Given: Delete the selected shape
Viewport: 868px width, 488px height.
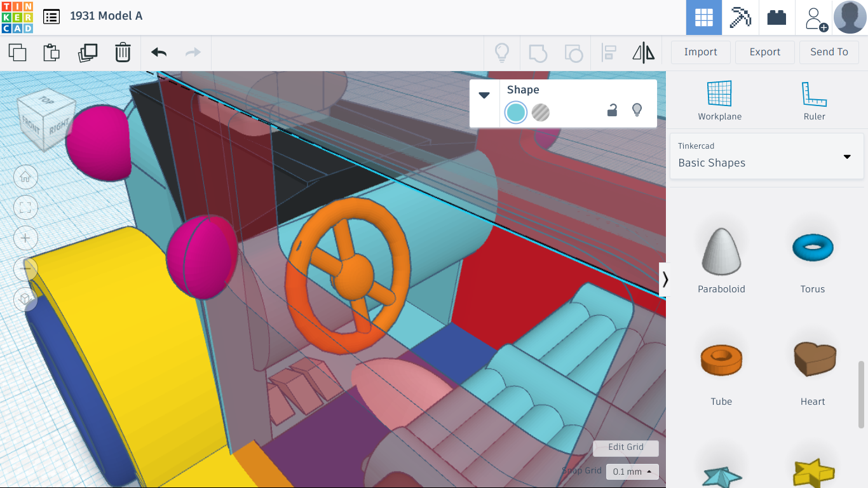Looking at the screenshot, I should pyautogui.click(x=122, y=53).
